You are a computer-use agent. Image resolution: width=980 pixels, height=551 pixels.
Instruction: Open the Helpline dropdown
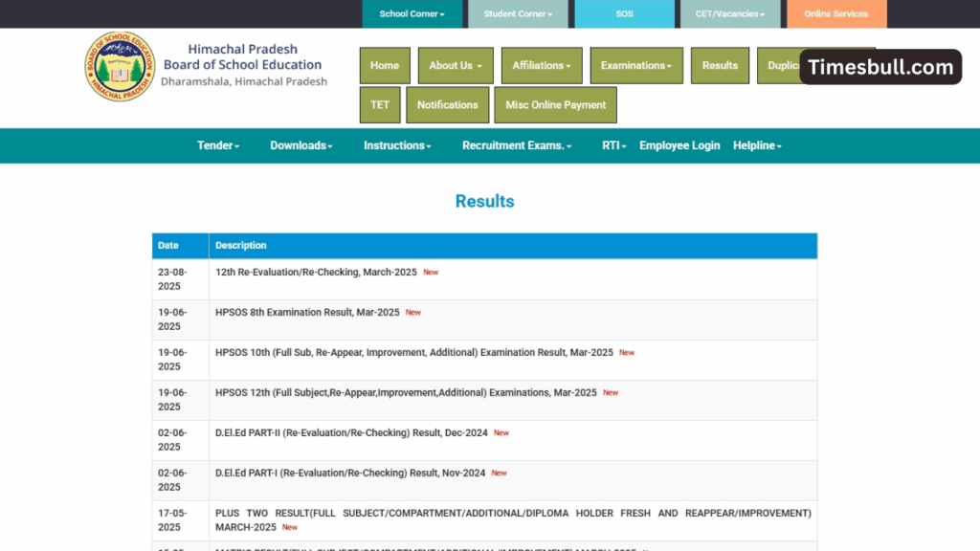(756, 145)
